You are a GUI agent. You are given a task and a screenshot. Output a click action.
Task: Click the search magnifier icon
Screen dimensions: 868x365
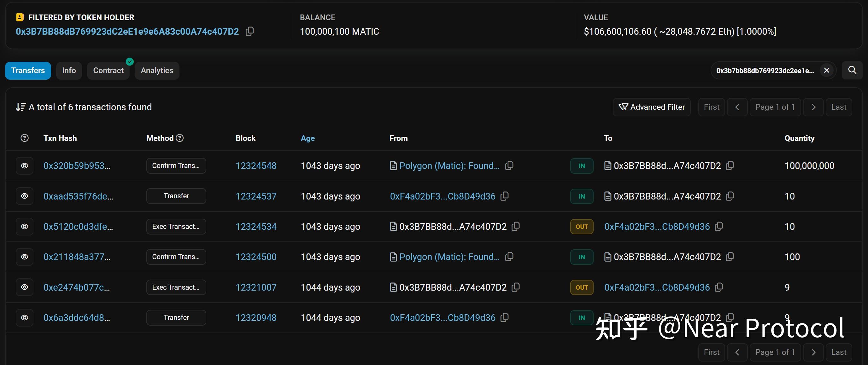coord(852,70)
